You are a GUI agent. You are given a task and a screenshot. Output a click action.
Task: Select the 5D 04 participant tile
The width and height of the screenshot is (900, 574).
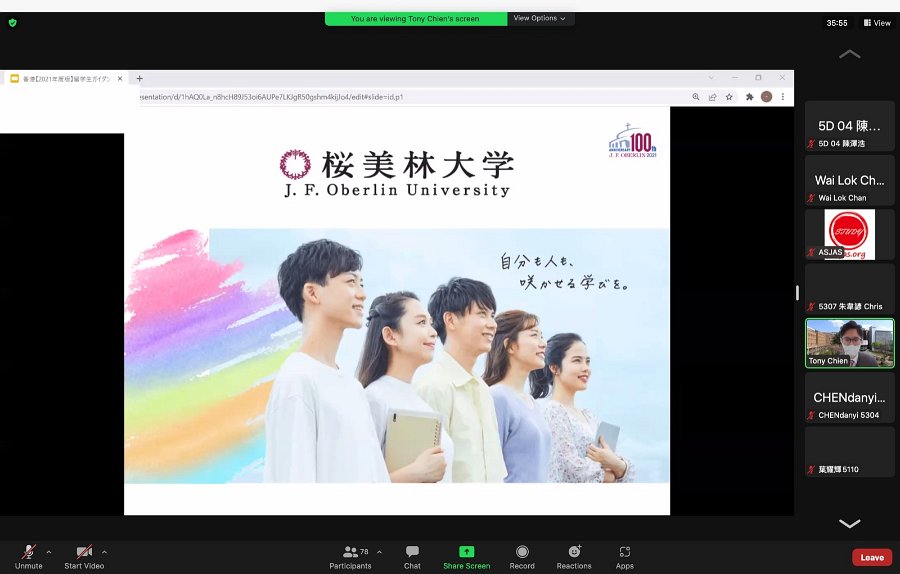[849, 126]
